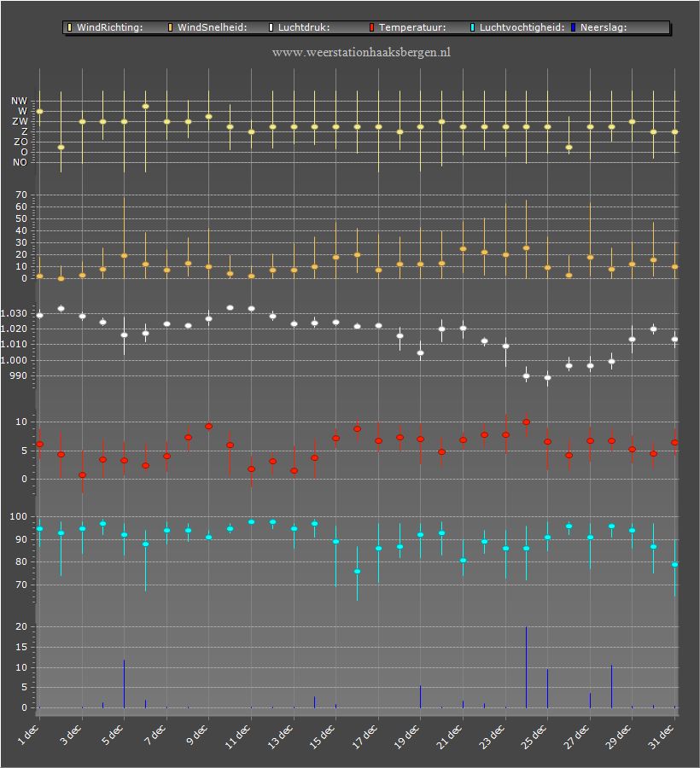This screenshot has width=700, height=768.
Task: Click the 100 humidity axis label
Action: [19, 517]
